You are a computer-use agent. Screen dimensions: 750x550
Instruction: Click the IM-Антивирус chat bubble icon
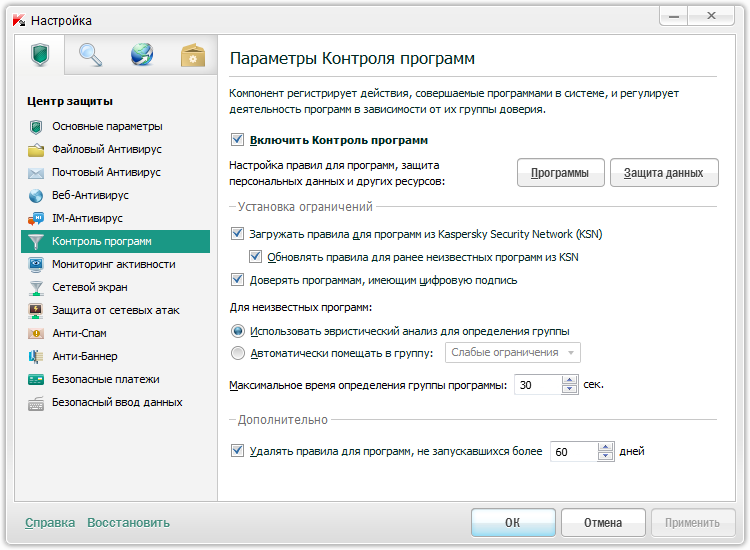[36, 219]
